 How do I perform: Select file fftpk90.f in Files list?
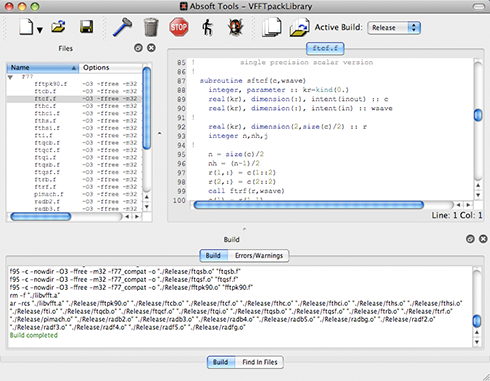click(x=50, y=84)
